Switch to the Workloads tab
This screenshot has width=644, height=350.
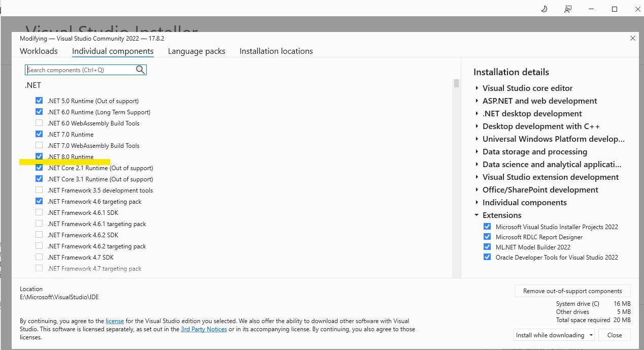point(39,51)
